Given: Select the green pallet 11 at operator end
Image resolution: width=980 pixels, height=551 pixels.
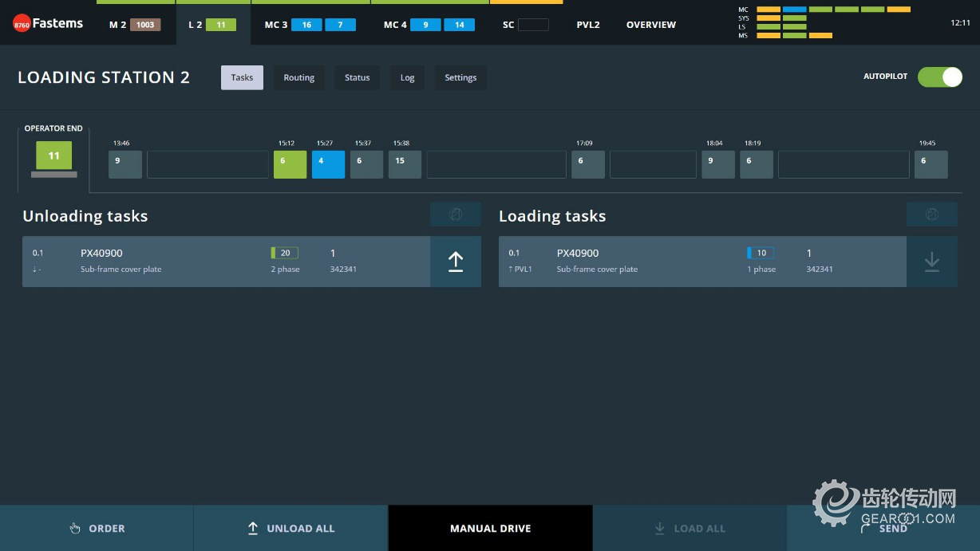Looking at the screenshot, I should tap(53, 155).
